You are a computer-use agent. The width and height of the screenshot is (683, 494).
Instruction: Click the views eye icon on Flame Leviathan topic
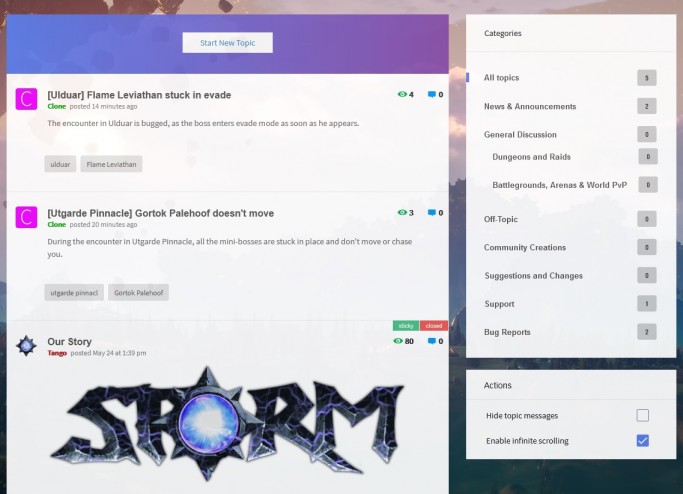coord(402,94)
